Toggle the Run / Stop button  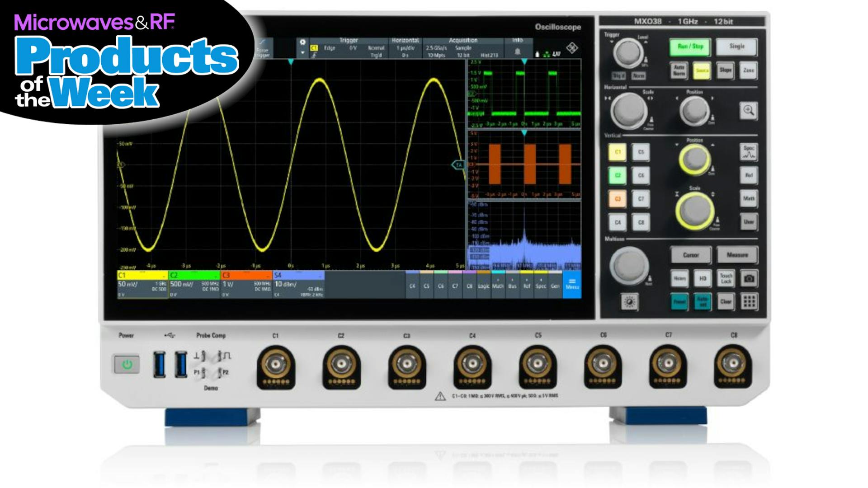[690, 47]
